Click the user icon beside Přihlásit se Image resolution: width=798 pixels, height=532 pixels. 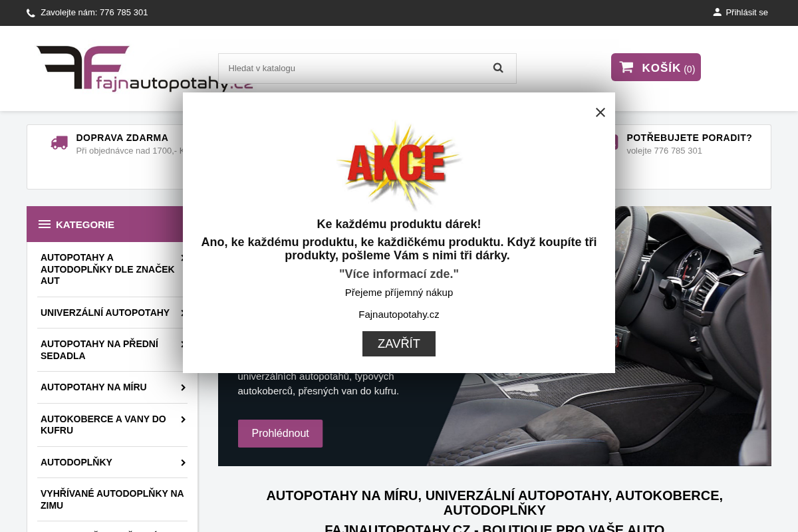click(x=717, y=12)
